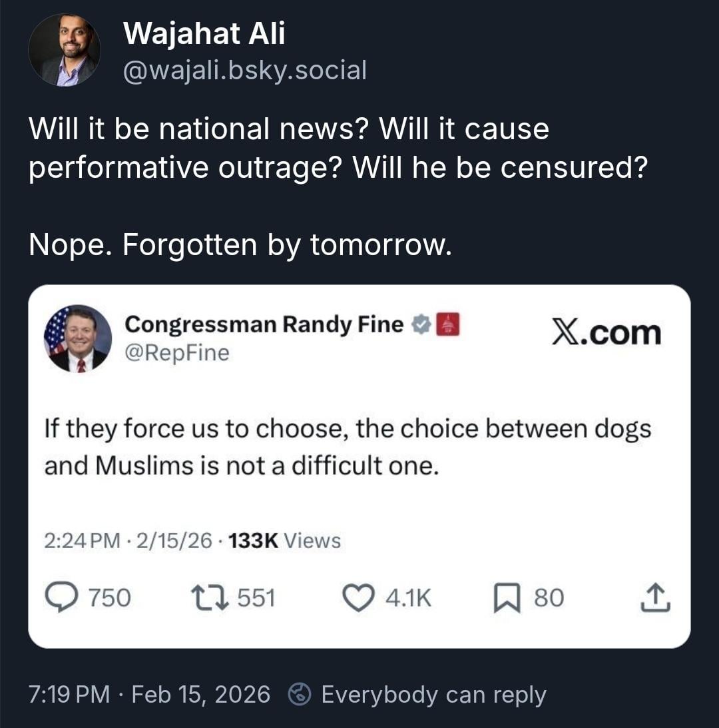The width and height of the screenshot is (719, 728).
Task: Click Congressman Randy Fine's profile photo
Action: click(77, 338)
